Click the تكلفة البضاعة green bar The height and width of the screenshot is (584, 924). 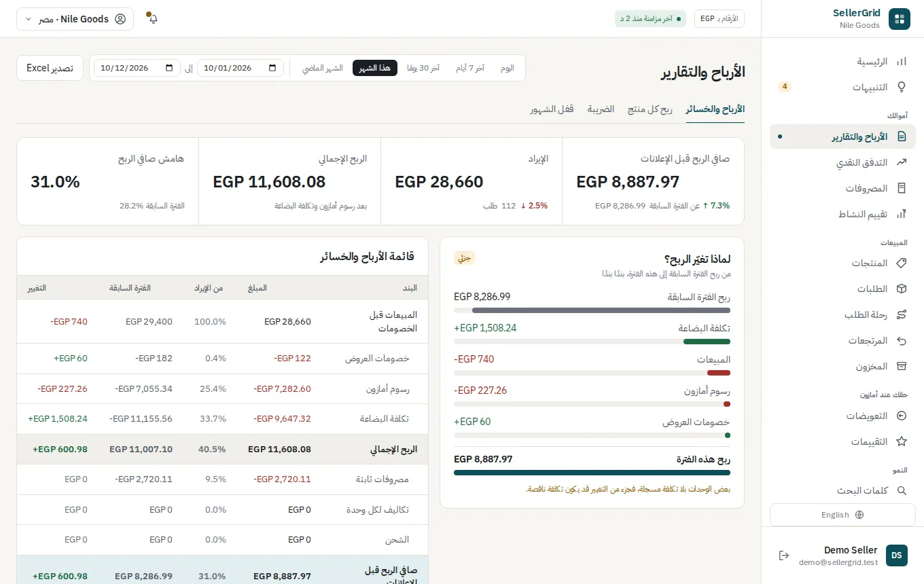tap(707, 342)
